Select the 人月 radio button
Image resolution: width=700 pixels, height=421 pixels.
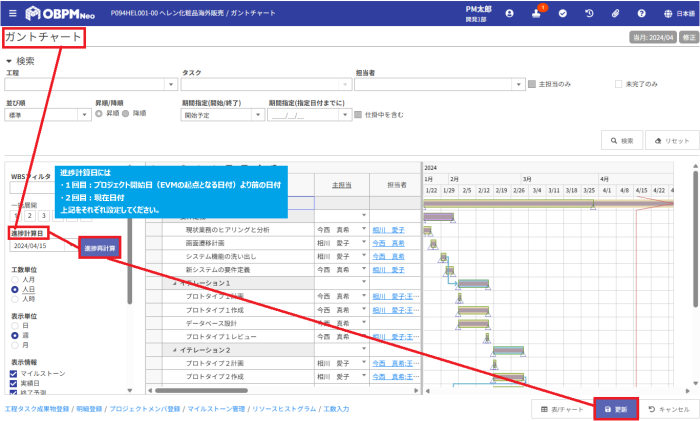(15, 280)
